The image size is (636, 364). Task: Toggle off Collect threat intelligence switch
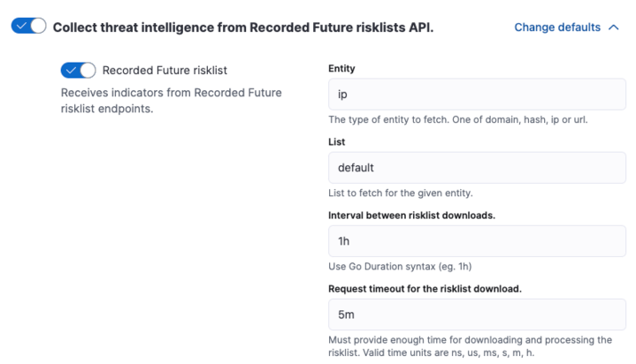click(x=28, y=27)
